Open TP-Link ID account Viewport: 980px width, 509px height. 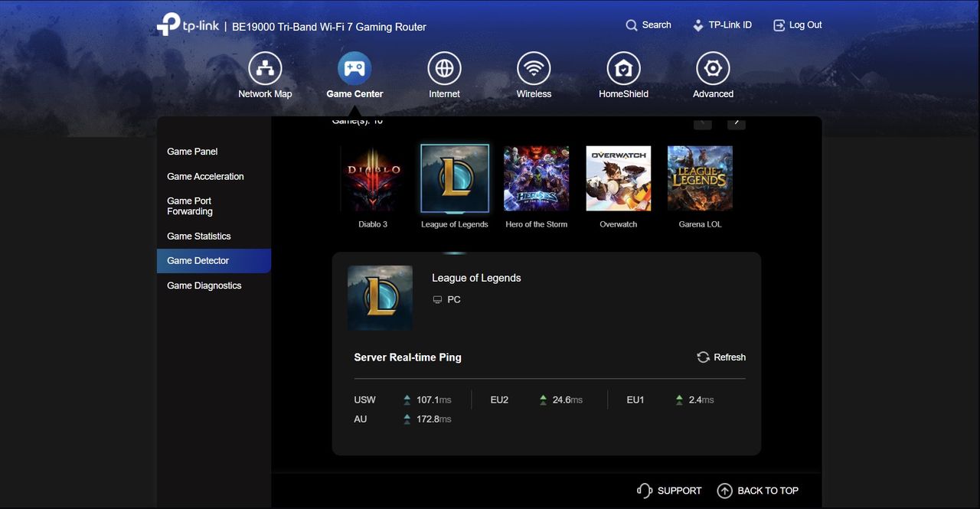(x=722, y=25)
